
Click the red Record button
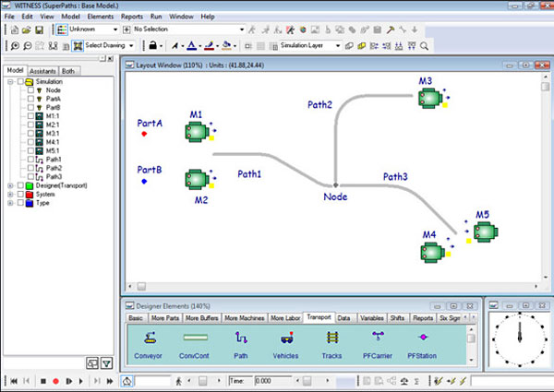click(55, 381)
